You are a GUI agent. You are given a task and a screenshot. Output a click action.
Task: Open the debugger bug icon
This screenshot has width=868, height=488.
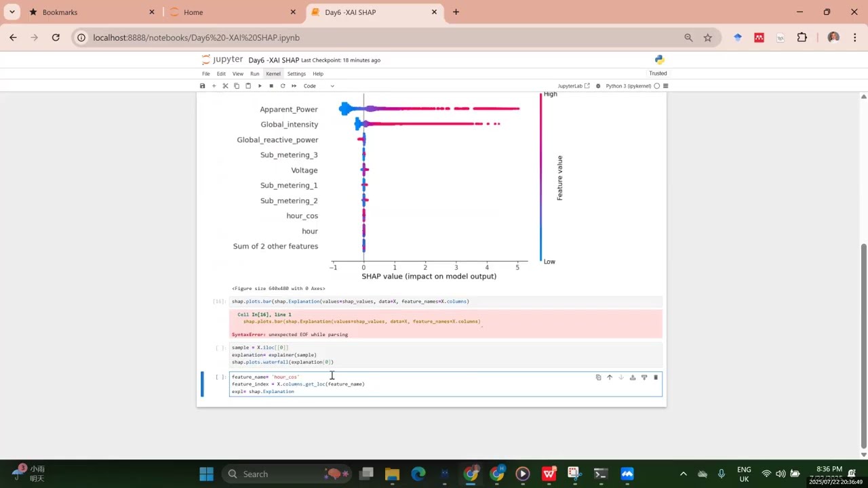coord(597,86)
